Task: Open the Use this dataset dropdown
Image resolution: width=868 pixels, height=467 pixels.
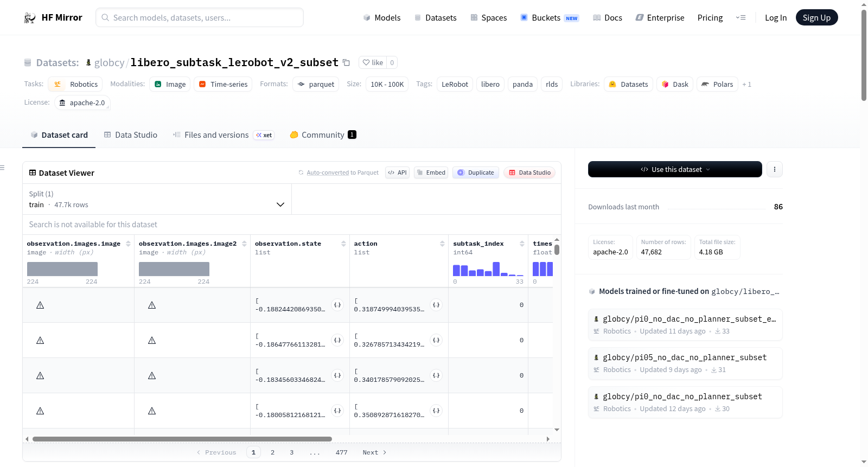Action: tap(675, 169)
